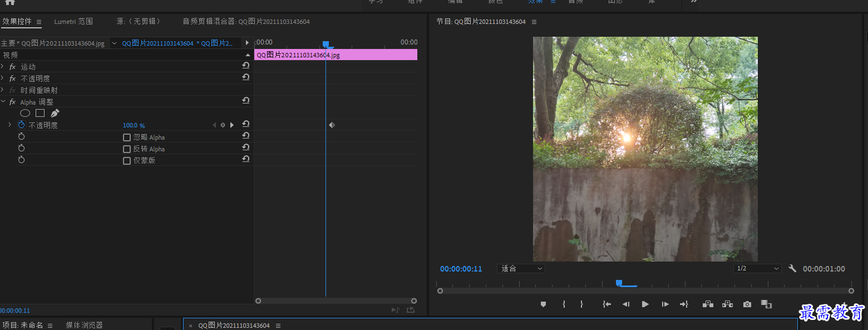Grab left handle of Effect Controls zoom bar
The height and width of the screenshot is (330, 868).
click(x=258, y=301)
